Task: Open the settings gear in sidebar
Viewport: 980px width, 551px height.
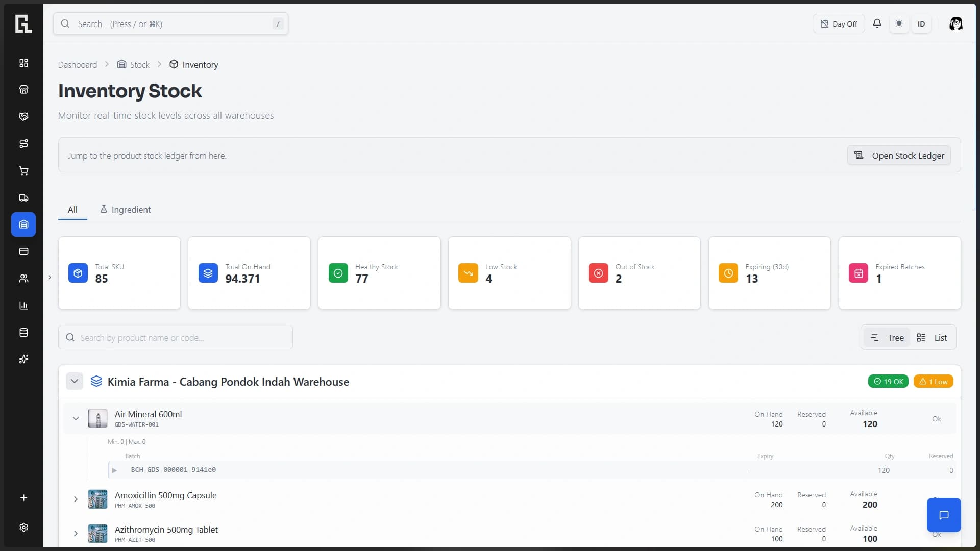Action: (23, 528)
